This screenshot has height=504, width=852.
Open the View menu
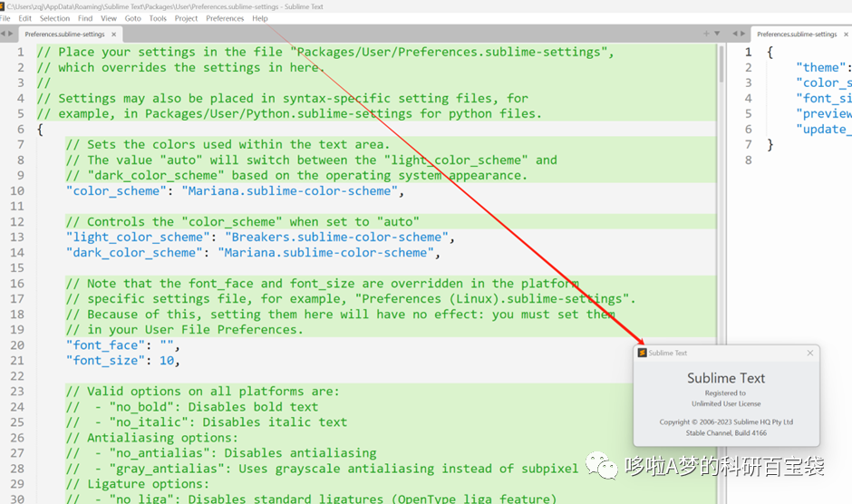coord(109,18)
